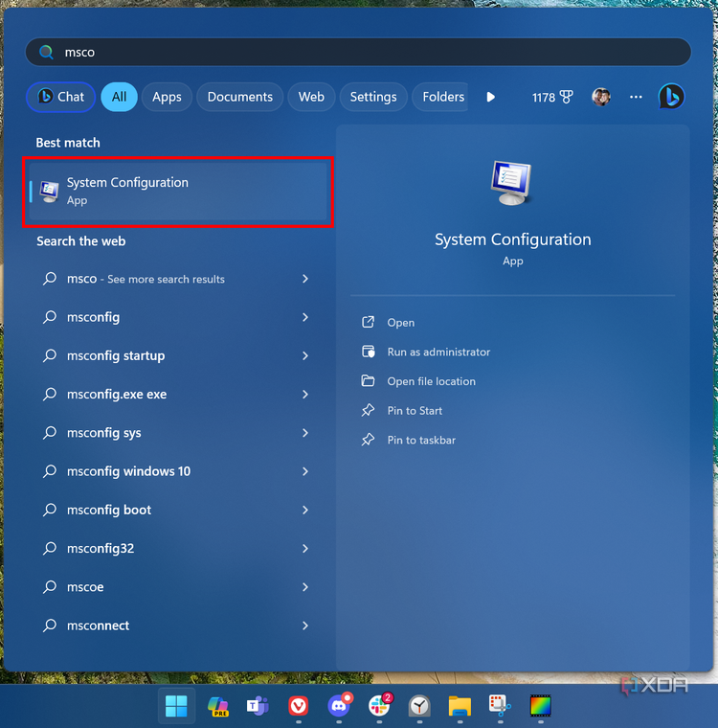The width and height of the screenshot is (718, 728).
Task: Click the Run as administrator shield icon
Action: 368,352
